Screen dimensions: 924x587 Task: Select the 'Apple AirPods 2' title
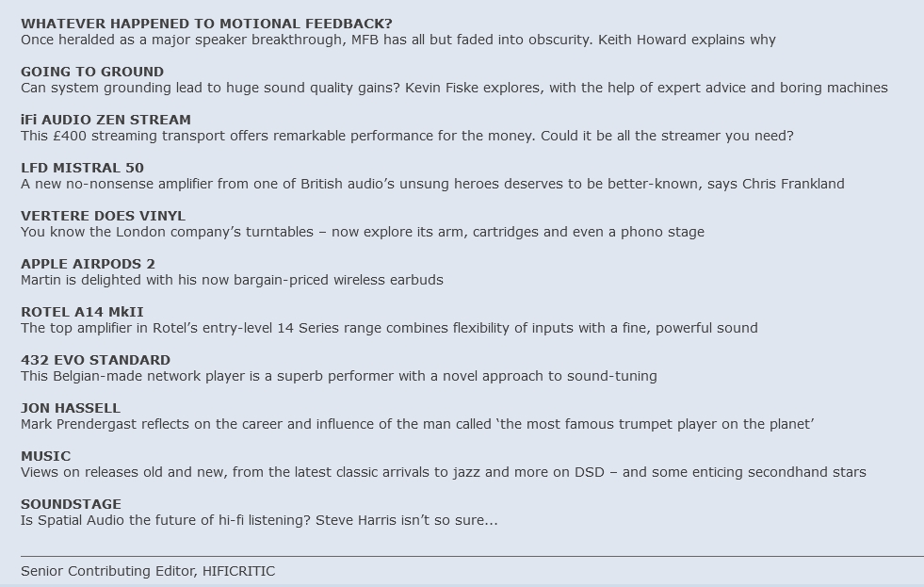[88, 264]
